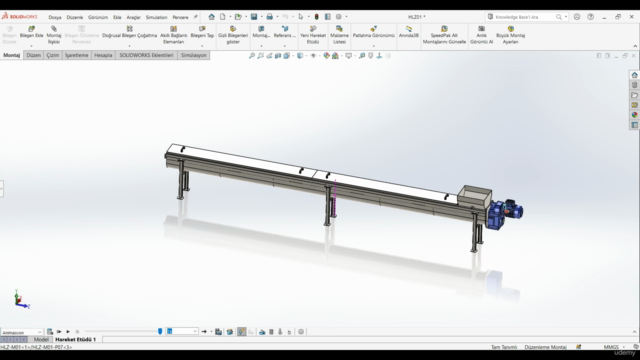Expand the dropdown under Bileşen Ekle
This screenshot has height=360, width=640.
pyautogui.click(x=31, y=46)
